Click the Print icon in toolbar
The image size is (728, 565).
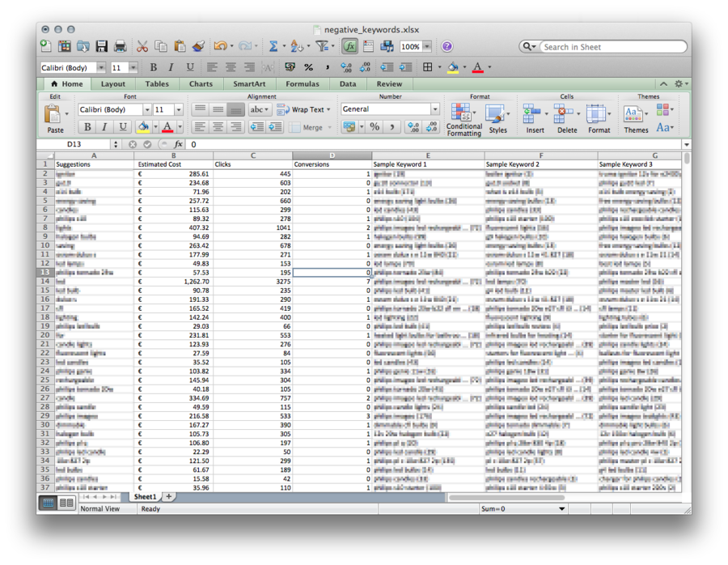[120, 47]
